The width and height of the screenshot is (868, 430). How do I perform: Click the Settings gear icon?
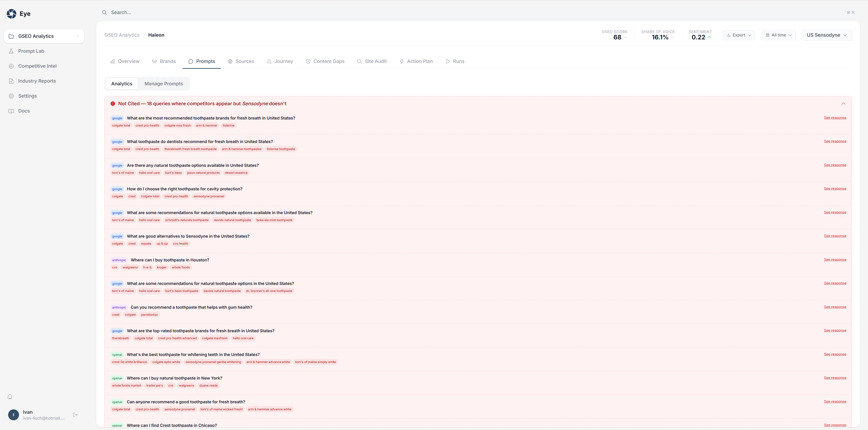coord(11,96)
